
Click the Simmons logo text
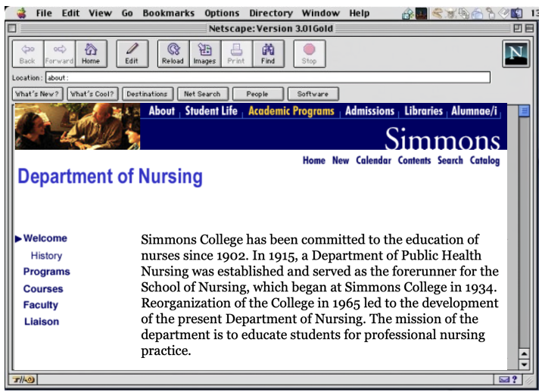pos(443,138)
